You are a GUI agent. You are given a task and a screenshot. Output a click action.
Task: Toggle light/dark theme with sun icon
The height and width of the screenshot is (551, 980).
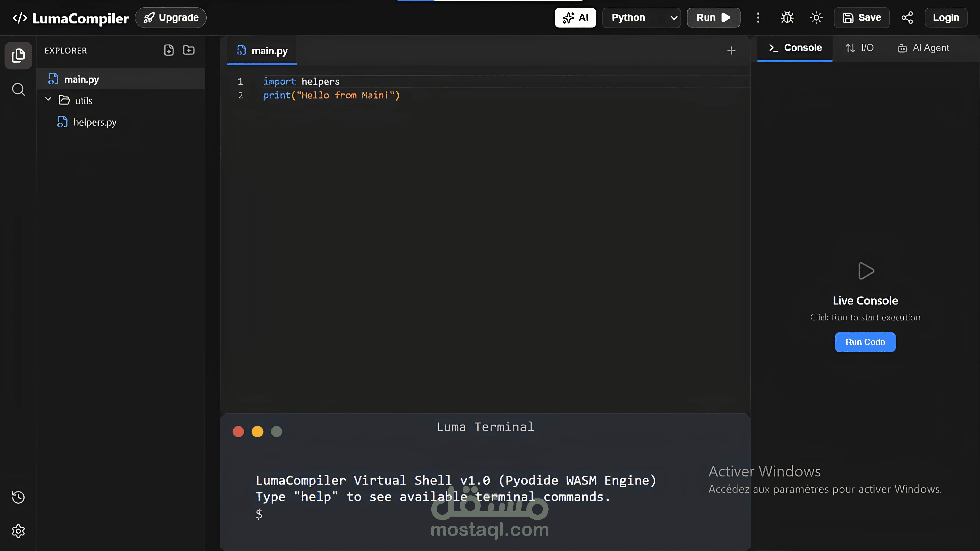(816, 17)
